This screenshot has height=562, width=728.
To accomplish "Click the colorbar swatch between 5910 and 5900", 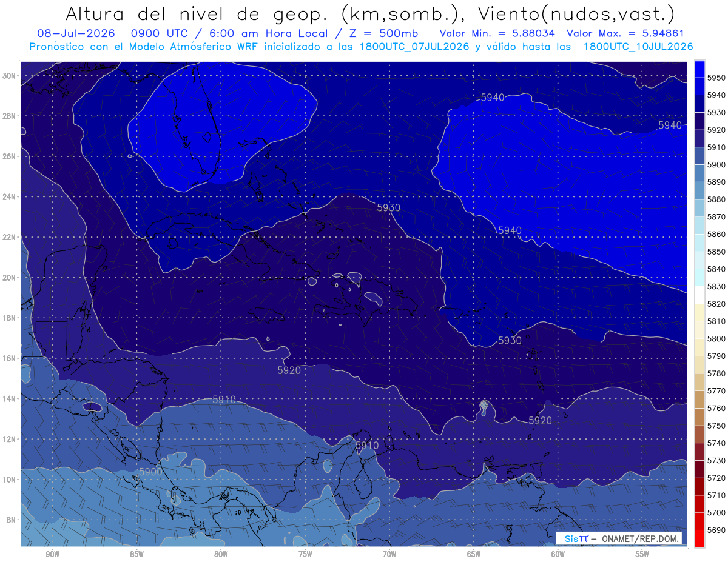I will [x=699, y=156].
